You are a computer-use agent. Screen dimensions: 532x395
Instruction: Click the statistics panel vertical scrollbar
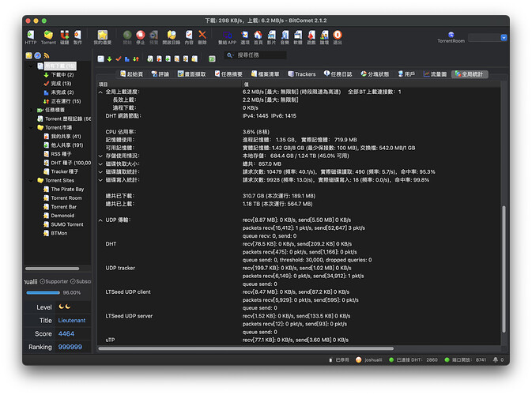pos(504,269)
